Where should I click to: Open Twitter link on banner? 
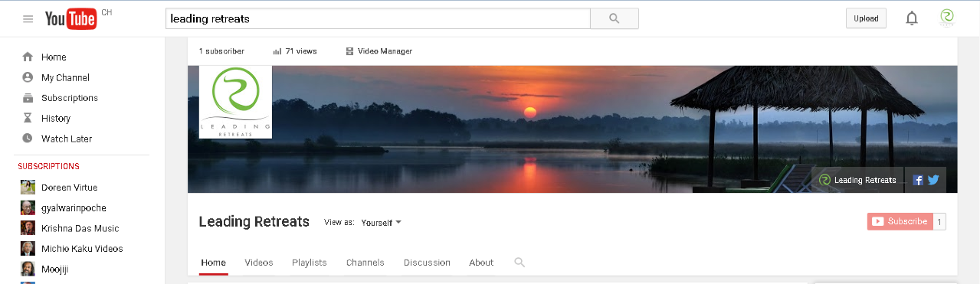tap(933, 180)
